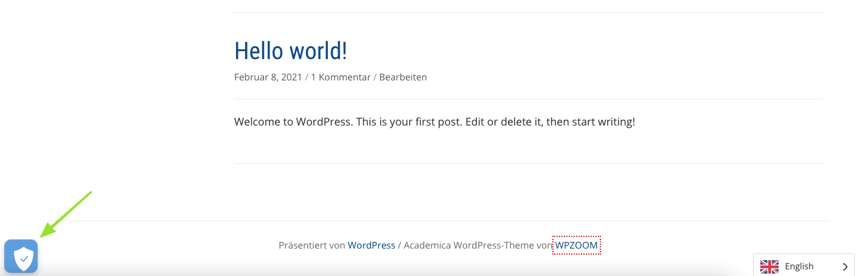Click the green arrow annotation
Image resolution: width=868 pixels, height=276 pixels.
66,214
